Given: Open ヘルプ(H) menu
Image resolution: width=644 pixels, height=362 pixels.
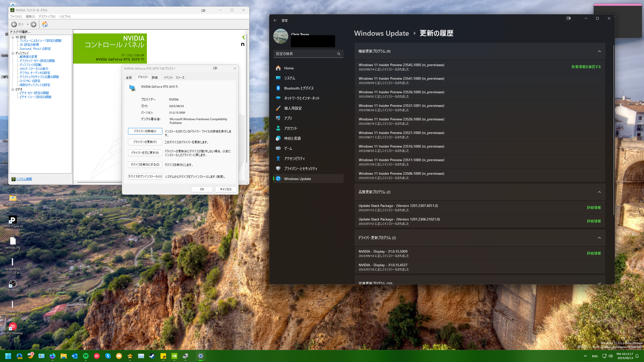Looking at the screenshot, I should click(x=65, y=16).
